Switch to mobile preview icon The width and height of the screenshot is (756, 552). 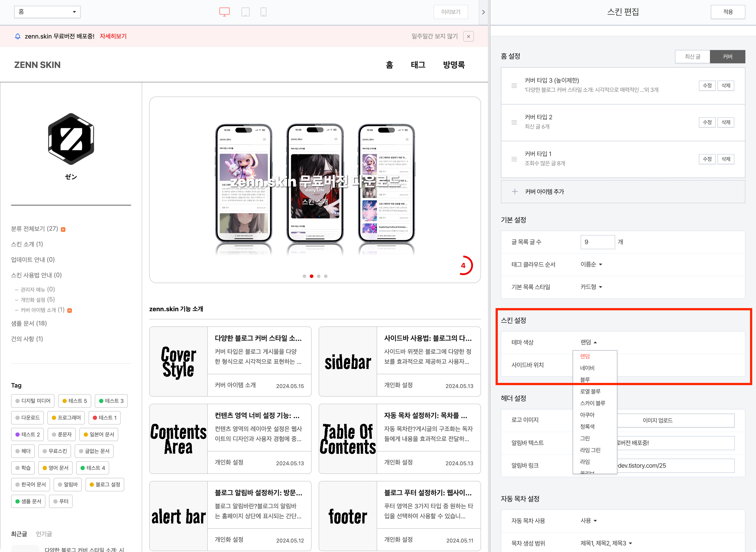pos(263,12)
